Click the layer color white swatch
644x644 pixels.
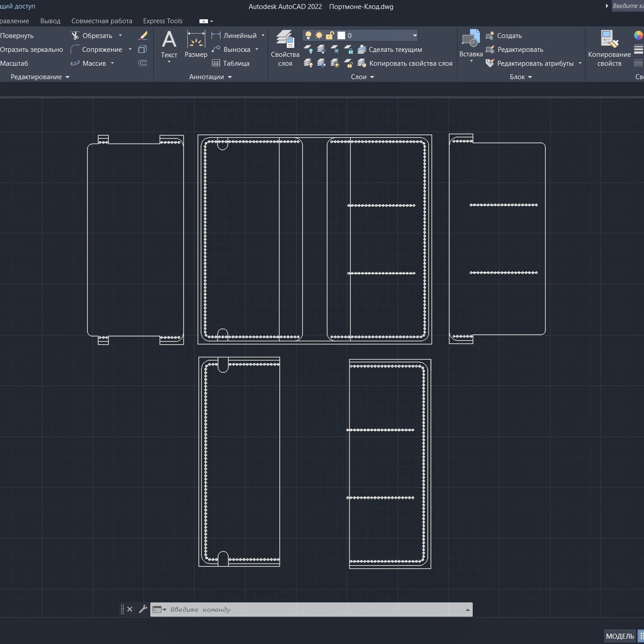point(341,35)
